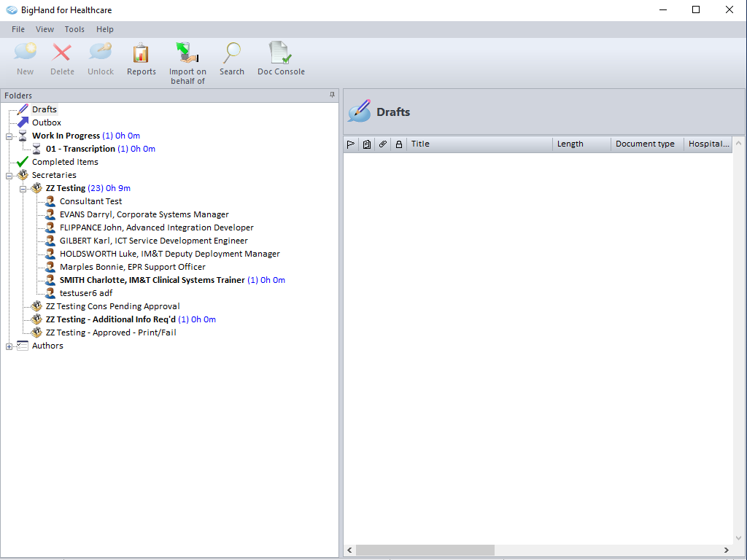The image size is (747, 560).
Task: Collapse the ZZ Testing tree node
Action: (23, 189)
